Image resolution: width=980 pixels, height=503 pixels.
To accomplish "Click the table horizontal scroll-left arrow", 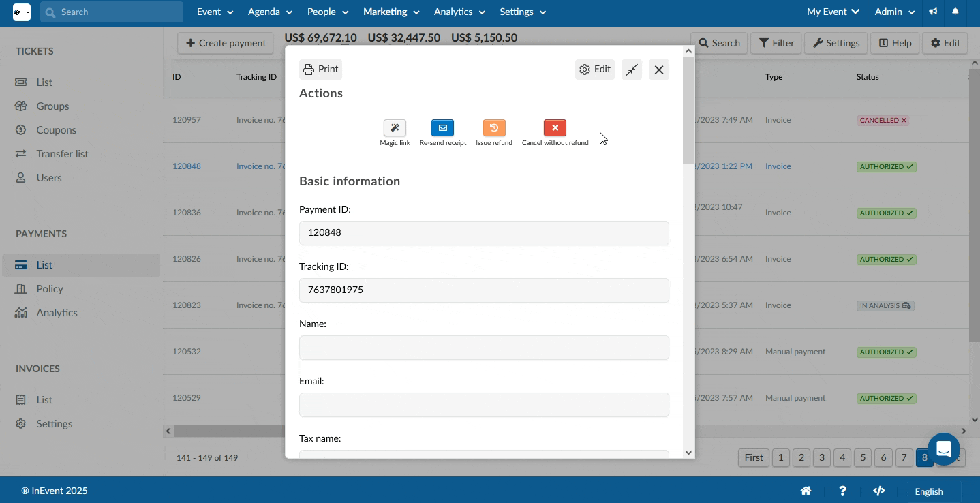I will click(x=169, y=431).
